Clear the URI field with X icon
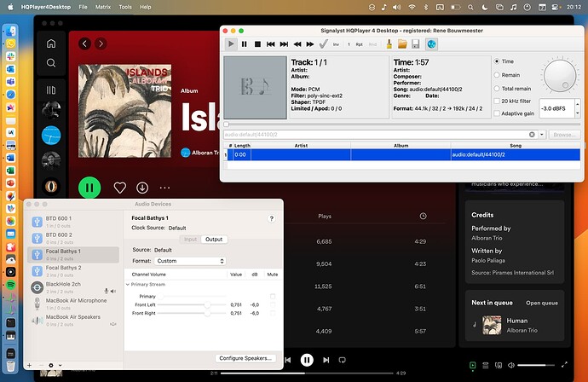This screenshot has width=588, height=382. [x=532, y=135]
